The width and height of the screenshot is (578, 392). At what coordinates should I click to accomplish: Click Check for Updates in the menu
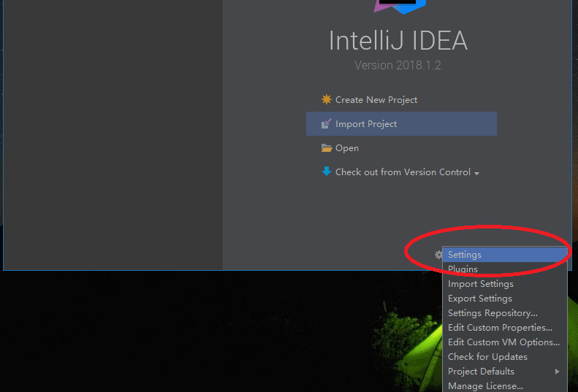[x=505, y=357]
